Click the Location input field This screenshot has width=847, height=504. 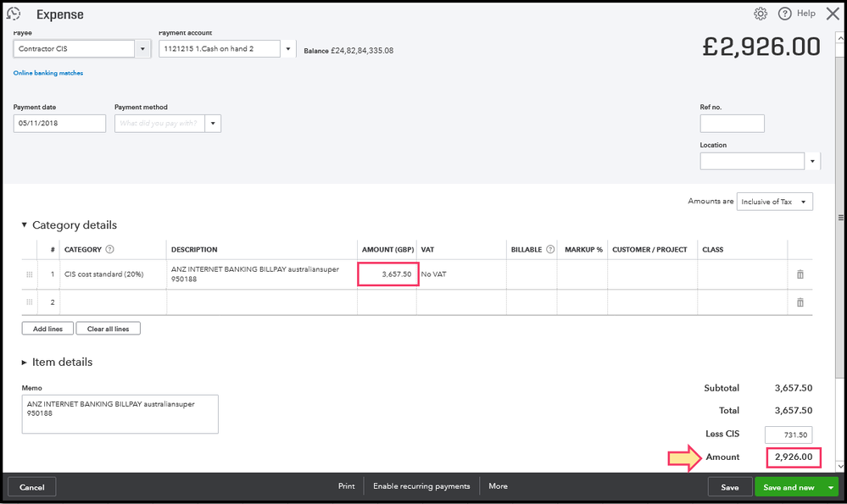coord(752,161)
